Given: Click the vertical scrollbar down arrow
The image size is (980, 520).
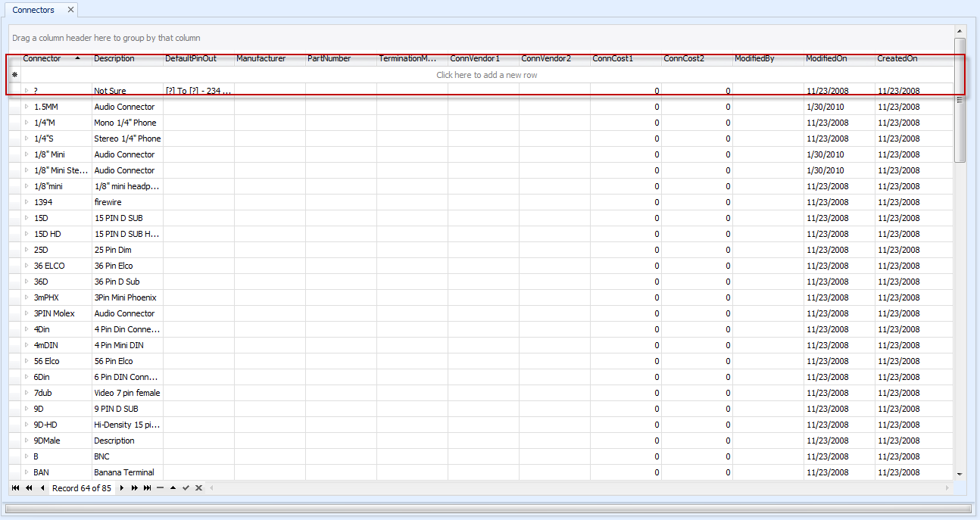Looking at the screenshot, I should click(x=960, y=474).
